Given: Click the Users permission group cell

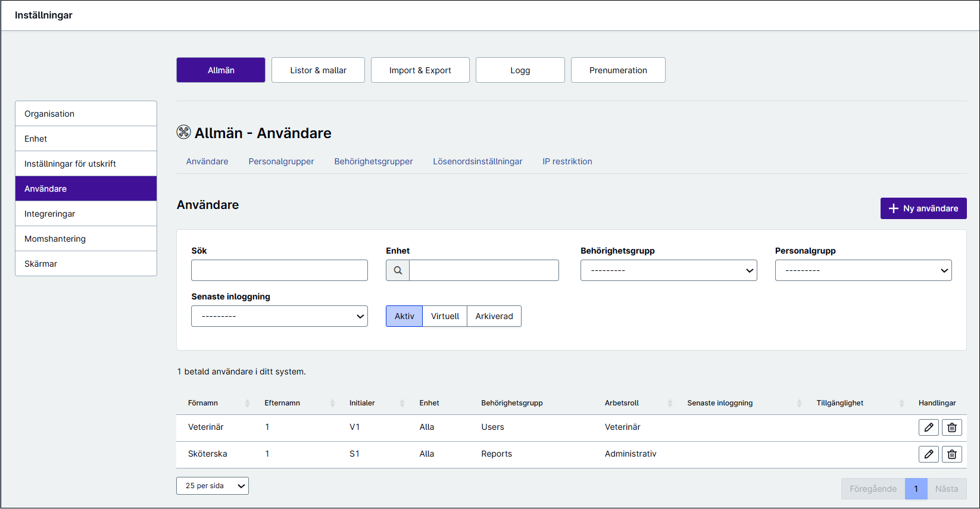Looking at the screenshot, I should [x=492, y=427].
